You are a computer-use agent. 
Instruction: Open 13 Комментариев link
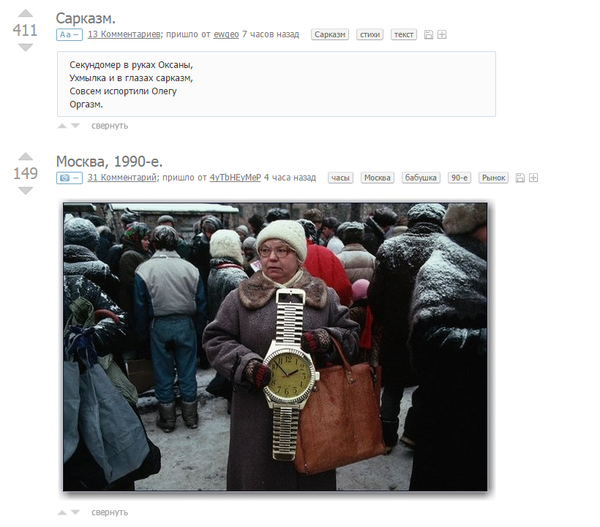click(x=124, y=34)
